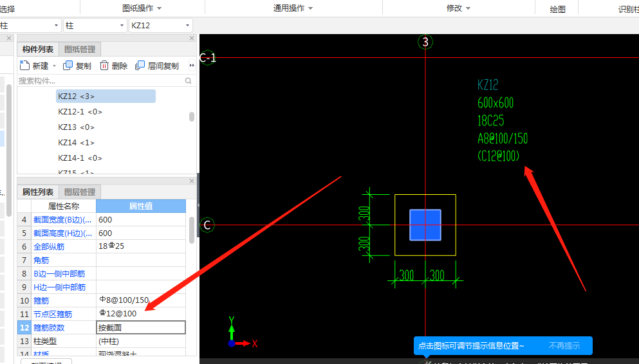Screen dimensions: 639x364
Task: Select KZ12-1 <0> in component list
Action: tap(80, 111)
